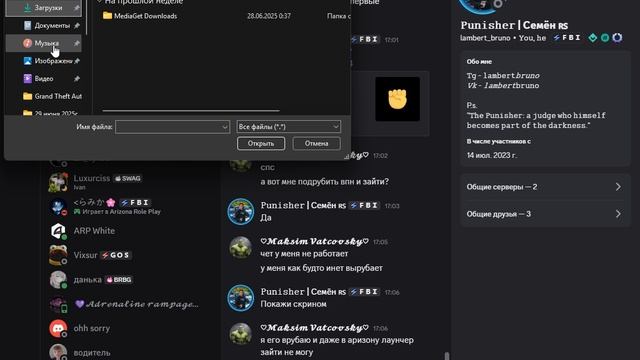
Task: Click message 'у меня как будто инет вырубает'
Action: [x=322, y=268]
